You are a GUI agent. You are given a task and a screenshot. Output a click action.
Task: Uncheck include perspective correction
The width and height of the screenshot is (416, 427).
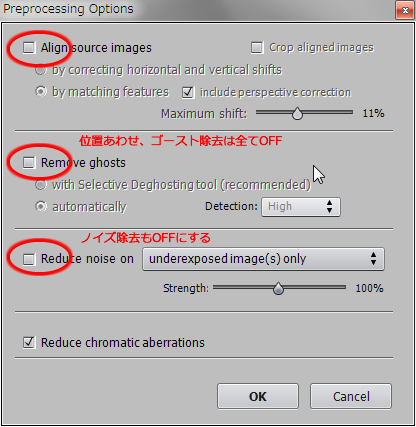coord(188,92)
